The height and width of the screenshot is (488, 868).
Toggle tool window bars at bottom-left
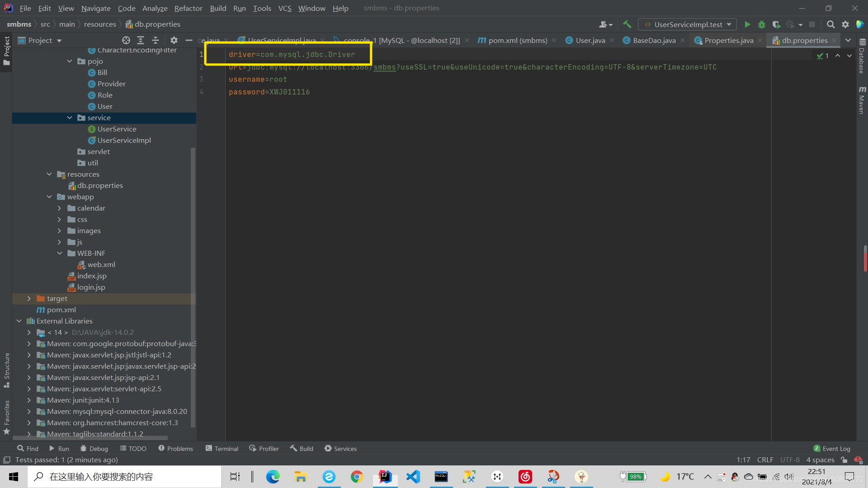pos(7,460)
